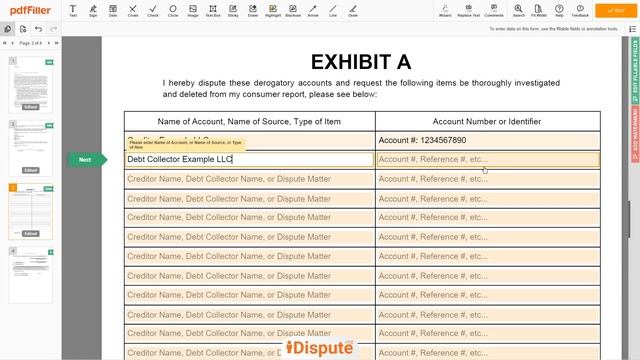Open page 1 thumbnail
Screen dimensions: 640x360
click(31, 84)
